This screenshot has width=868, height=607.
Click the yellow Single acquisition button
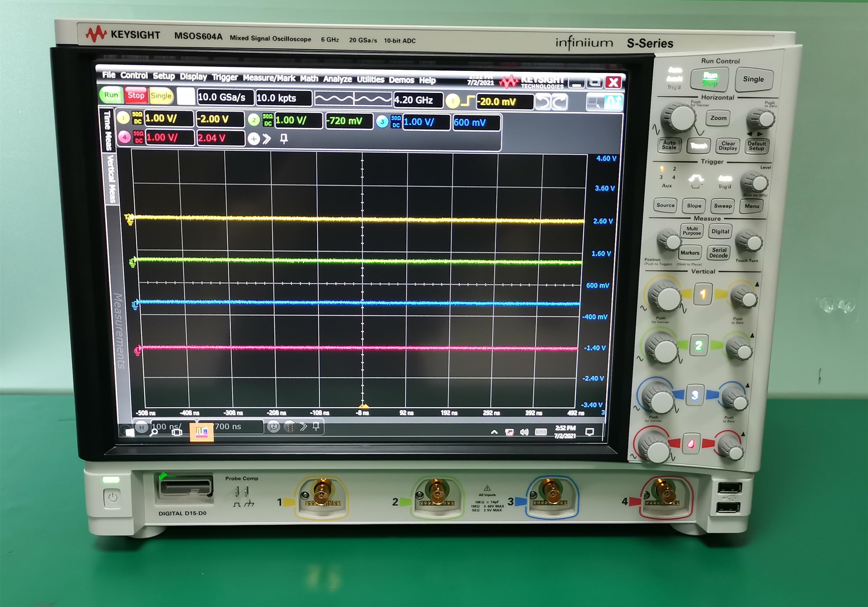coord(161,96)
